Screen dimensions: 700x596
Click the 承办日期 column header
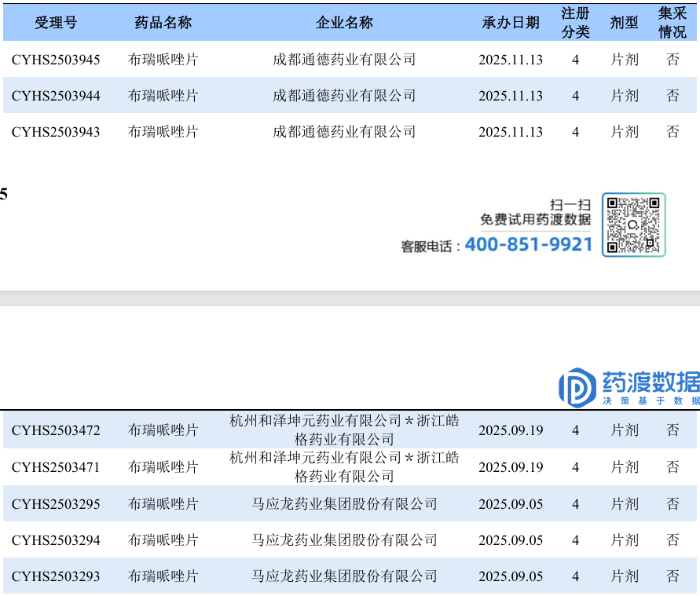pyautogui.click(x=511, y=22)
